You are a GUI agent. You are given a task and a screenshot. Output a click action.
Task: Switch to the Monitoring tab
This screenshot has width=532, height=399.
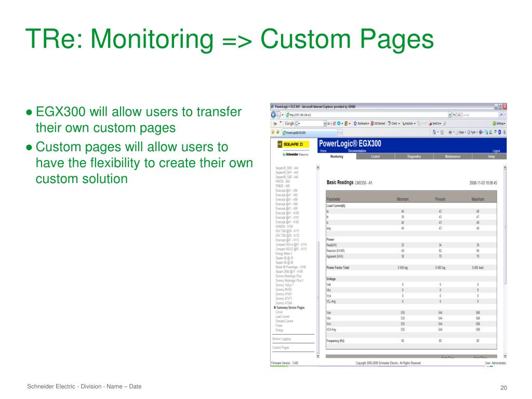337,156
